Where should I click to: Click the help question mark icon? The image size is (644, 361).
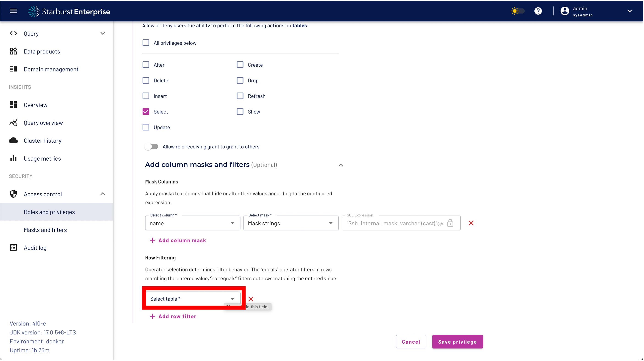[x=538, y=11]
